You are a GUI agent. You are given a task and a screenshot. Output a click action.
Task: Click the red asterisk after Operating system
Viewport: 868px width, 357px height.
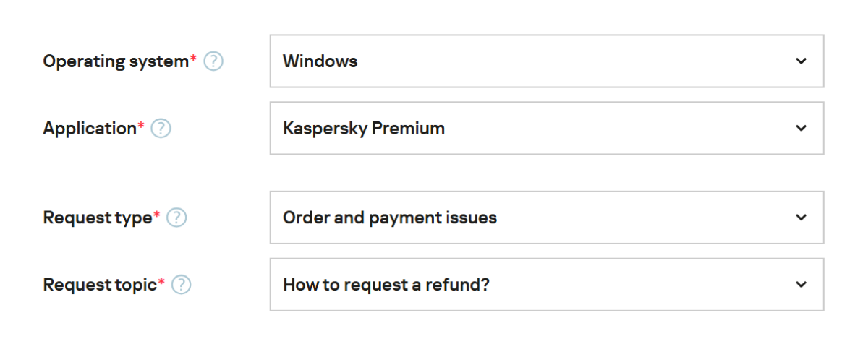point(193,59)
